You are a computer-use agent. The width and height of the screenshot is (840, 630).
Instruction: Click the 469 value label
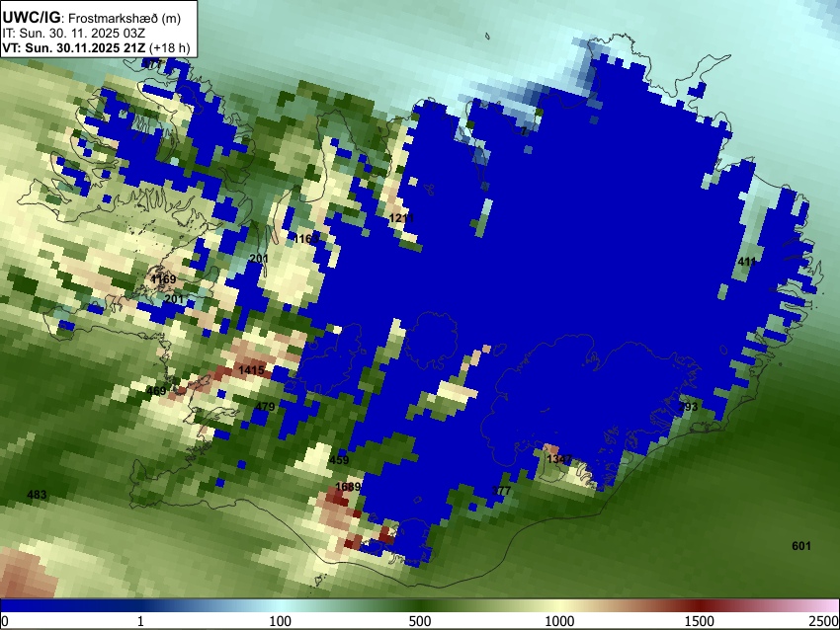pyautogui.click(x=156, y=391)
